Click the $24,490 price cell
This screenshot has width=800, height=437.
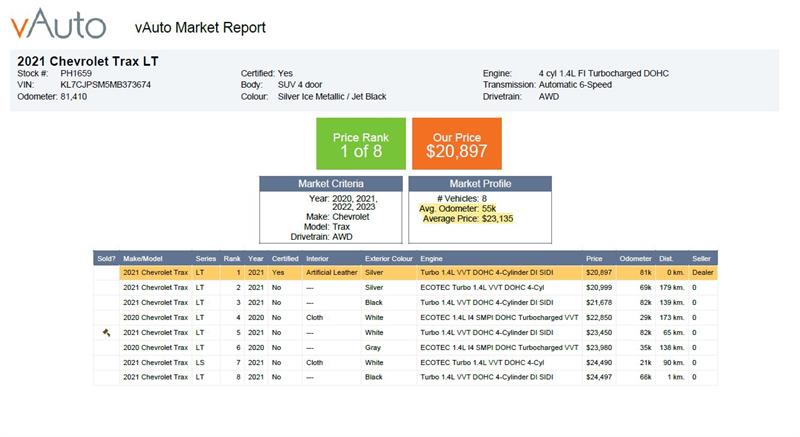[599, 363]
